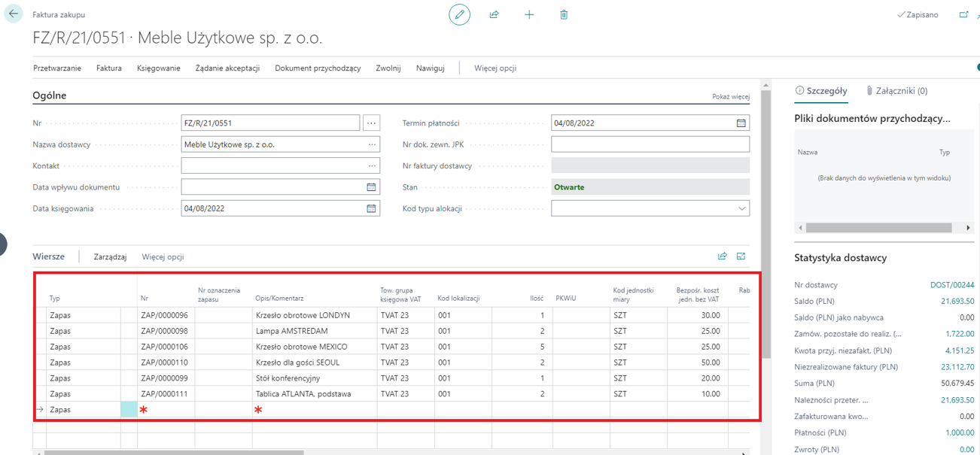The height and width of the screenshot is (455, 980).
Task: Open vendor link DOST/00244
Action: tap(951, 285)
